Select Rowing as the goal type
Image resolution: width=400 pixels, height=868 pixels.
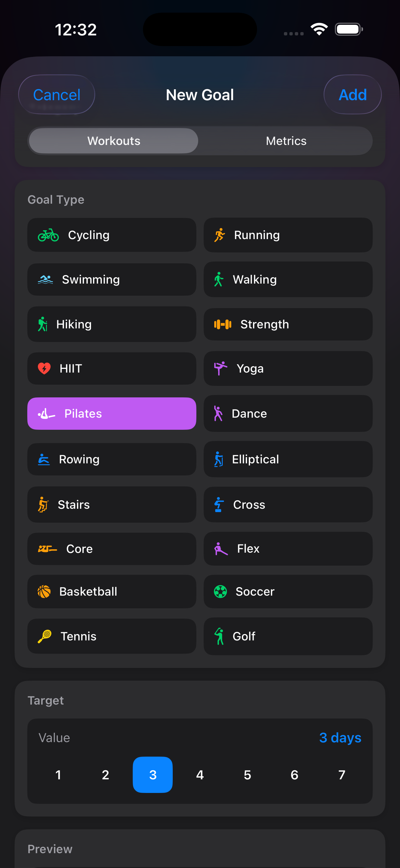(112, 459)
